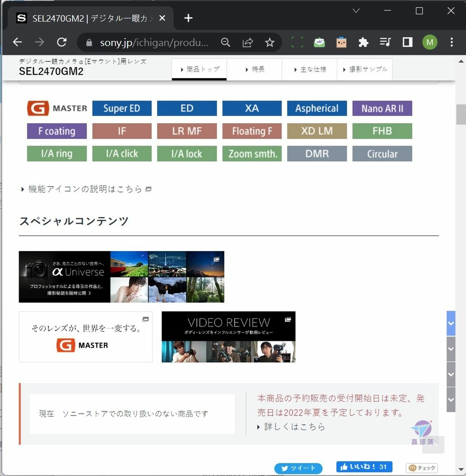Select the 特長 tab
This screenshot has height=476, width=466.
tap(255, 70)
